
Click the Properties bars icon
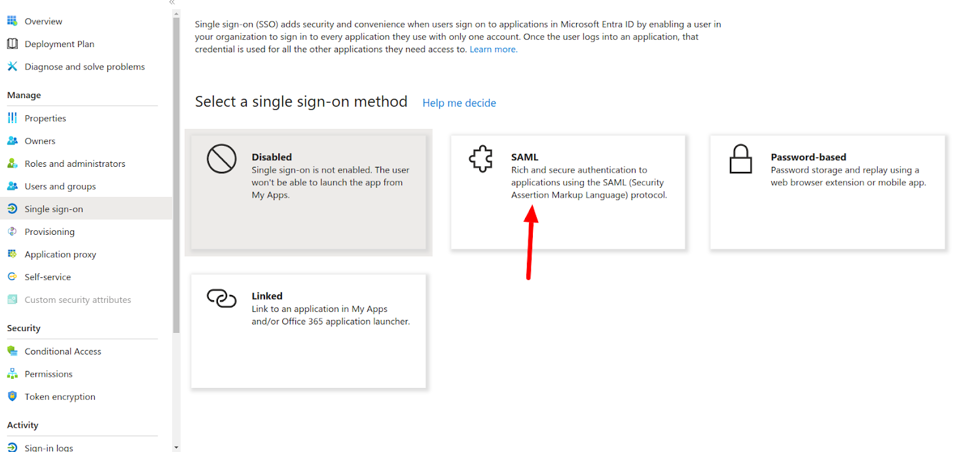12,118
